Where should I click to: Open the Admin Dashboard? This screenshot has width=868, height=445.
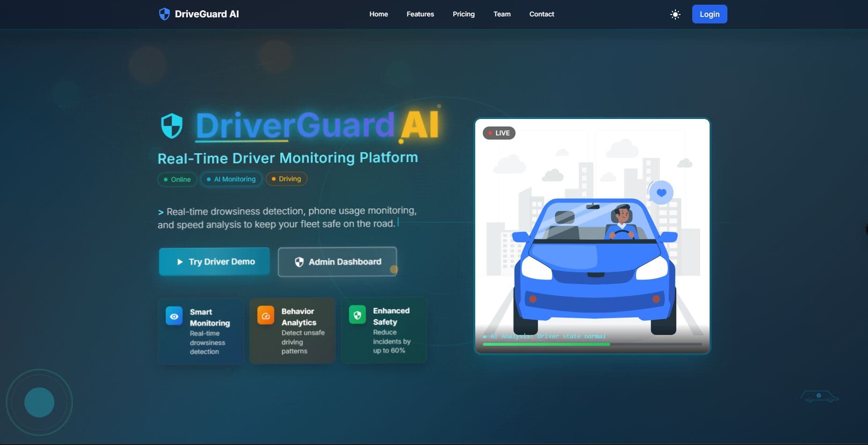pos(337,261)
